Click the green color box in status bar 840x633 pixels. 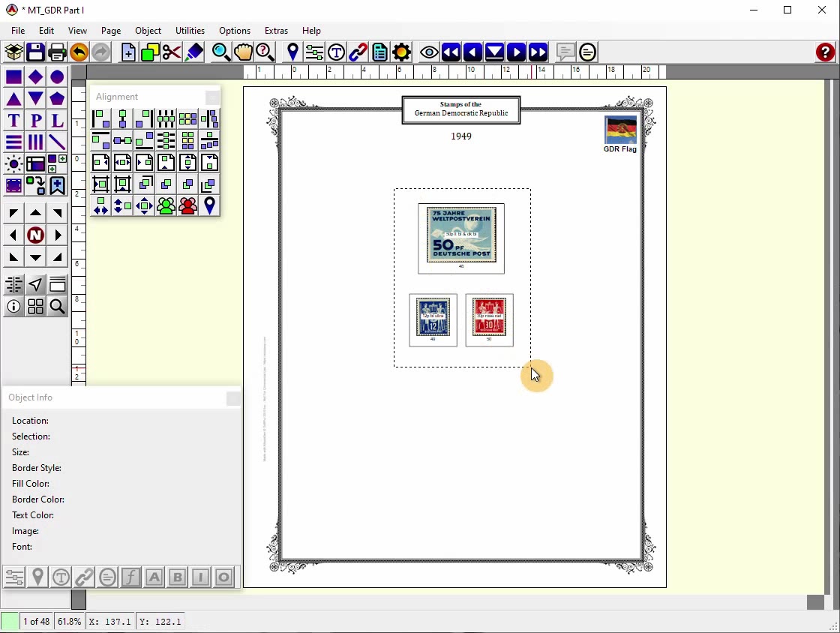click(x=9, y=622)
